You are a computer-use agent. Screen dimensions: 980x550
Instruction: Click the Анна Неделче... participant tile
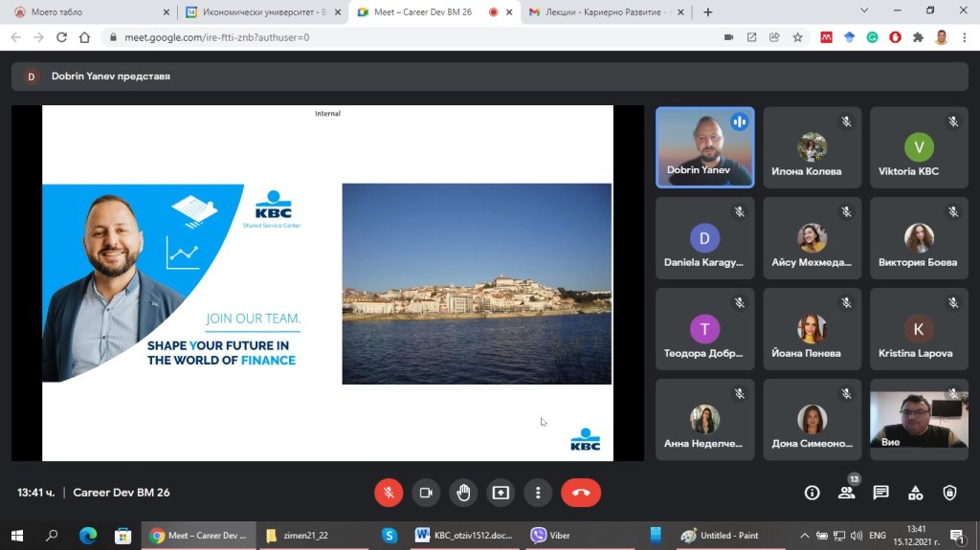[x=705, y=419]
